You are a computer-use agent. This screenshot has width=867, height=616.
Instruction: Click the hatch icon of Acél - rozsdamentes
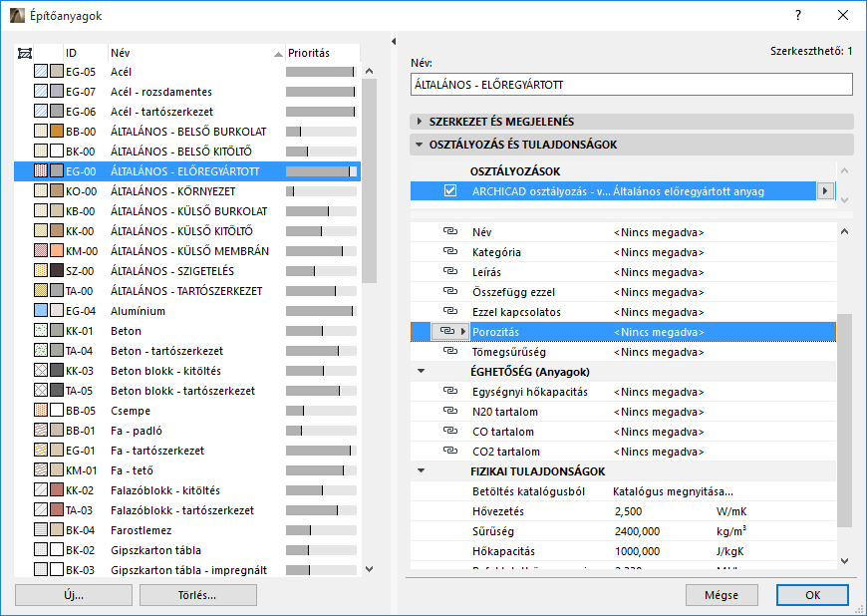click(41, 92)
